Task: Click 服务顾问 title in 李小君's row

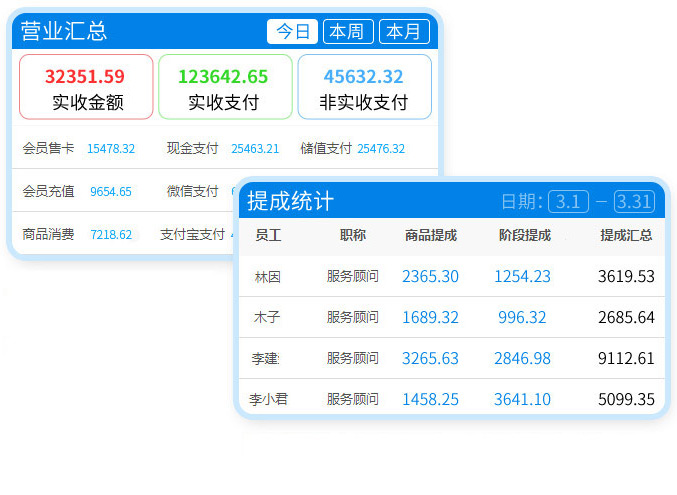Action: (x=353, y=400)
